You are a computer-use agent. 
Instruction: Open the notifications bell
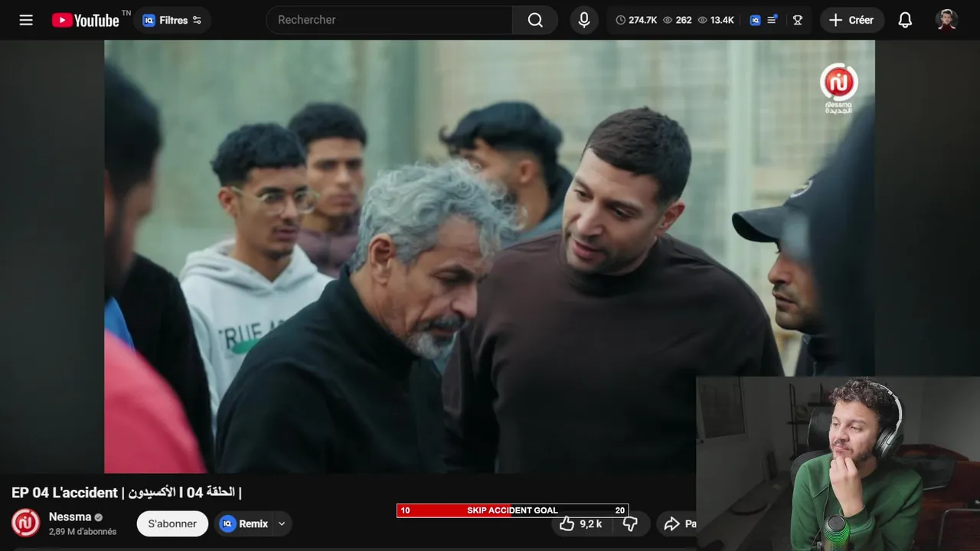point(905,20)
